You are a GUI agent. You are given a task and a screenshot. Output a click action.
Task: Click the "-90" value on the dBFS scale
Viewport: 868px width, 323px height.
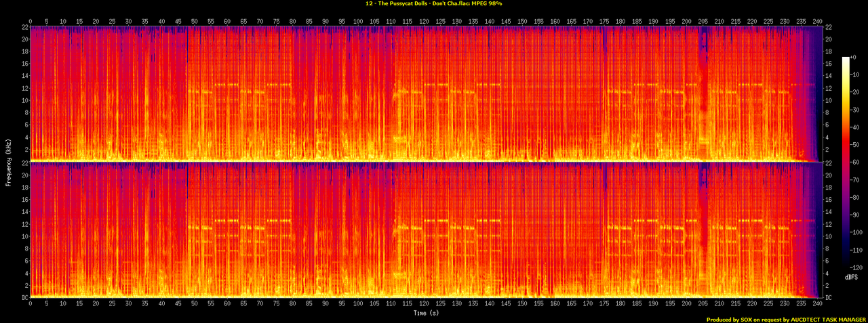855,215
